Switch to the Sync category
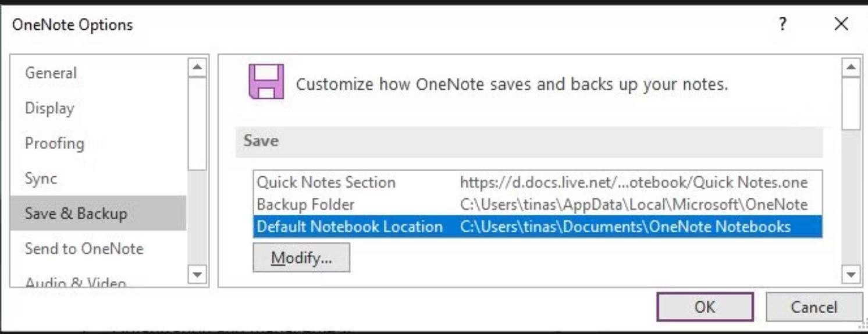 point(41,178)
